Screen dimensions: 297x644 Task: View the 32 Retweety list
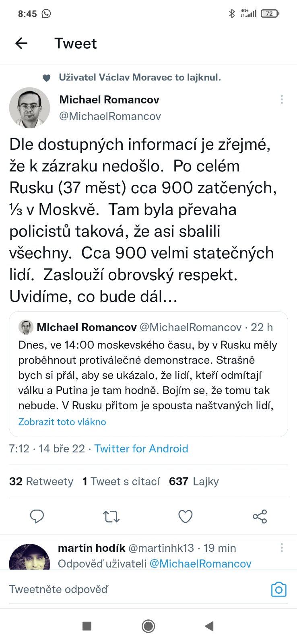pyautogui.click(x=41, y=481)
